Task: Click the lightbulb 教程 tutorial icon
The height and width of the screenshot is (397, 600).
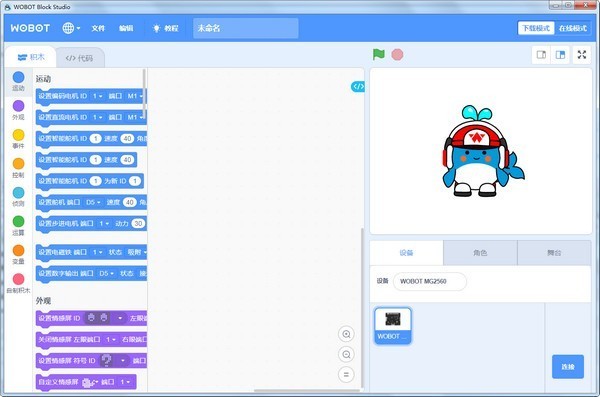Action: click(x=157, y=28)
